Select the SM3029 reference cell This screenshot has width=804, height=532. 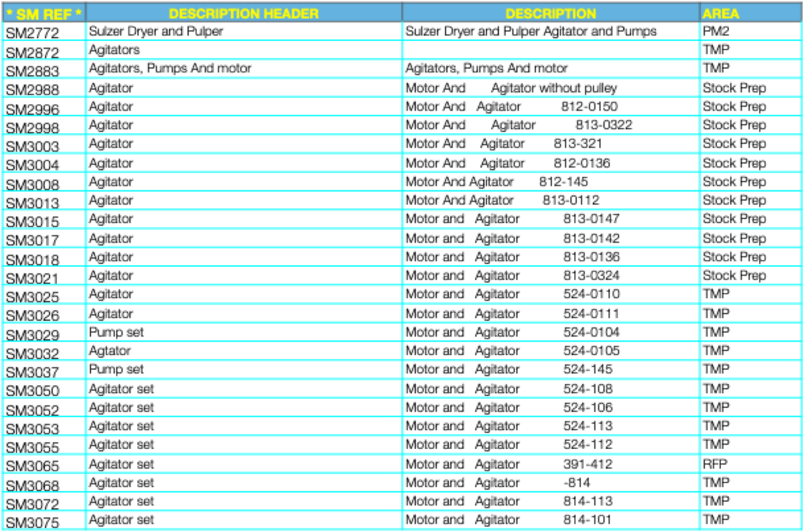[44, 333]
